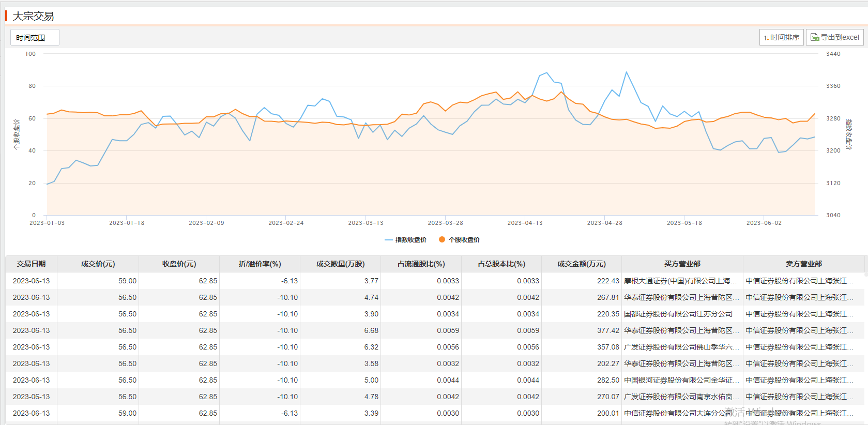Screen dimensions: 868x425
Task: Click the 中国银河证券 buyer row entry
Action: [680, 380]
